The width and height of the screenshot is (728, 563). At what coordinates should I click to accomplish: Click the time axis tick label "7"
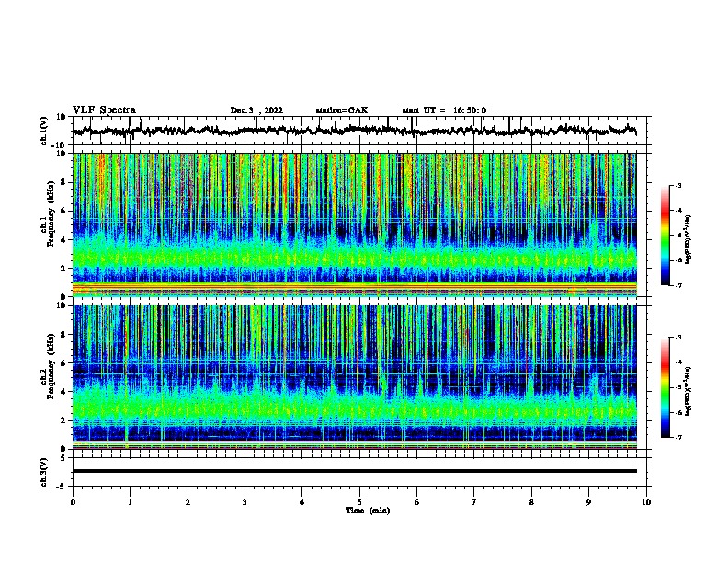pos(474,502)
